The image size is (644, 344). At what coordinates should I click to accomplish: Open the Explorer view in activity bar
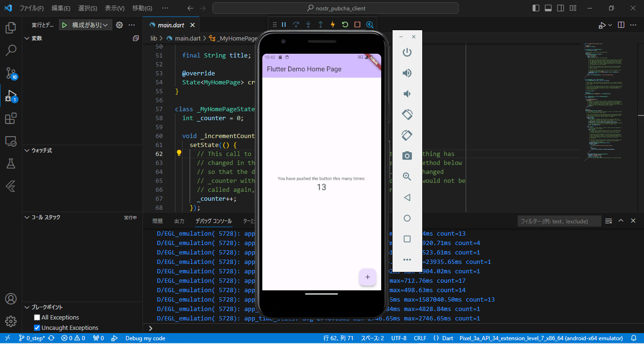tap(11, 28)
